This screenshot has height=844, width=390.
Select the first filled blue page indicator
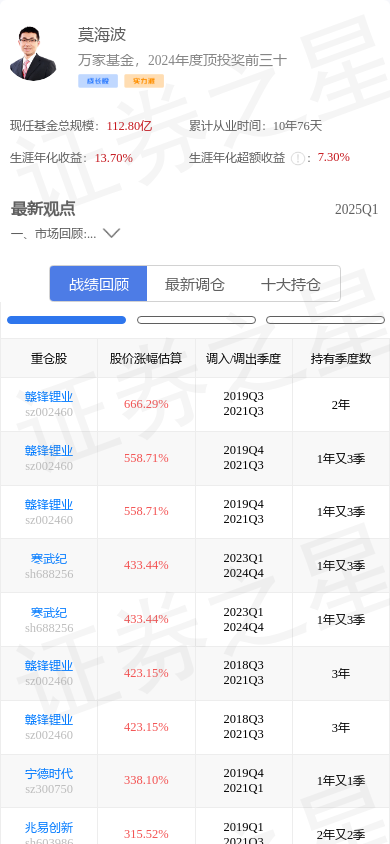66,320
